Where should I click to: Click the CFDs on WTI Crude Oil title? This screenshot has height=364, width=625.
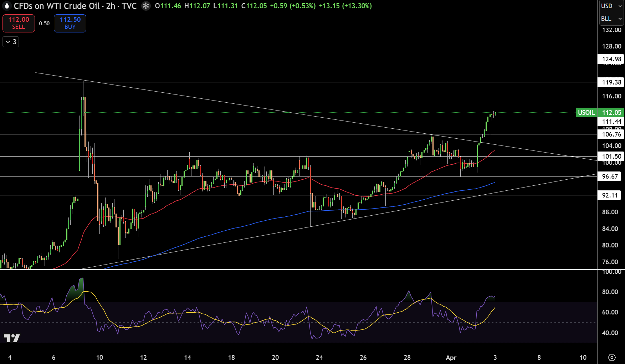point(57,6)
